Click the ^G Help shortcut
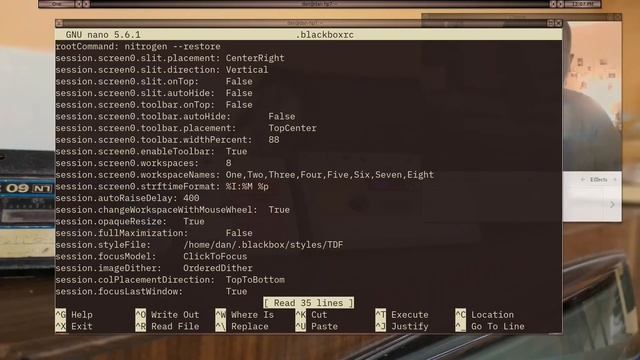 (74, 315)
